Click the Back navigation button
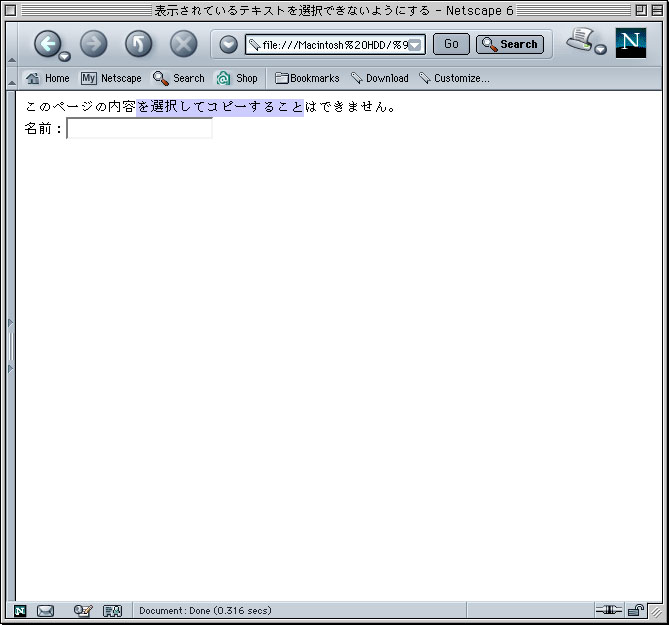 coord(47,44)
